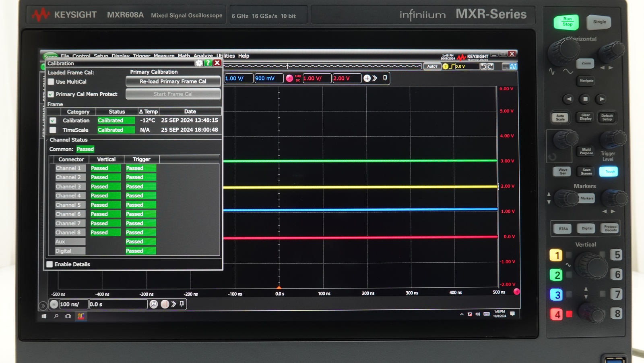644x363 pixels.
Task: Click the blue waveform icon at toolbar right
Action: point(513,66)
